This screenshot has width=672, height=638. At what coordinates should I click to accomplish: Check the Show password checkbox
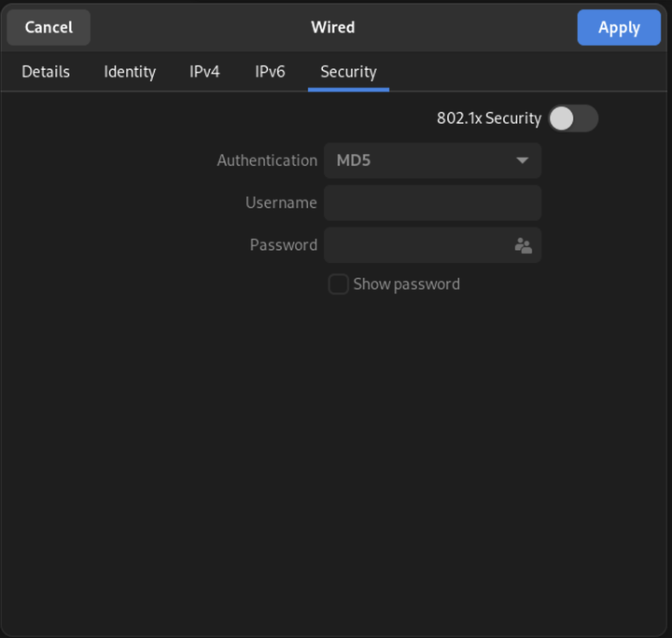point(339,284)
